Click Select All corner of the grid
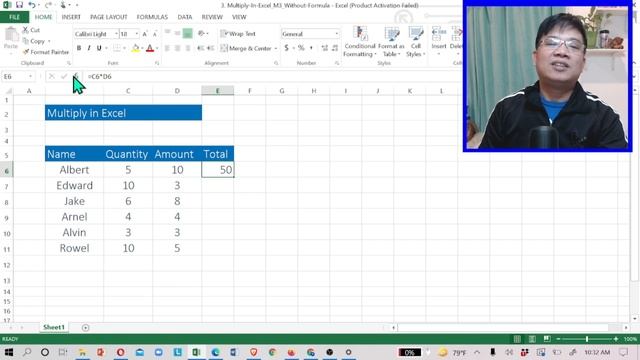This screenshot has height=360, width=640. pyautogui.click(x=8, y=91)
